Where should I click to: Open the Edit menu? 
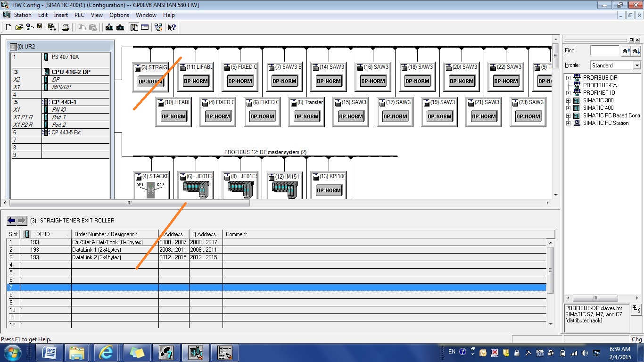tap(43, 15)
